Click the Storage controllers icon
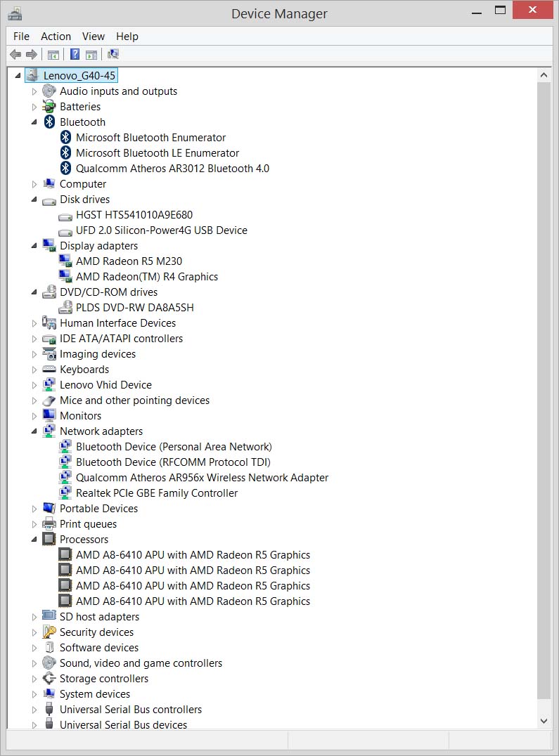Image resolution: width=559 pixels, height=756 pixels. tap(49, 678)
